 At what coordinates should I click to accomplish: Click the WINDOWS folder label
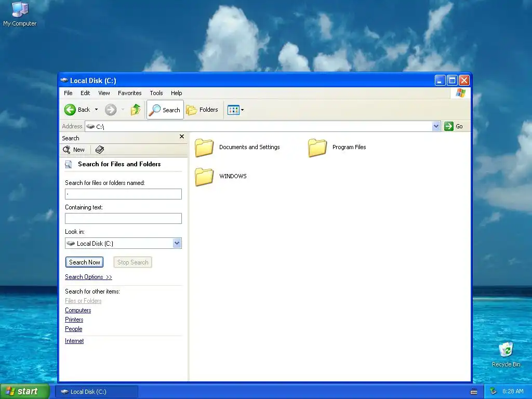click(233, 176)
